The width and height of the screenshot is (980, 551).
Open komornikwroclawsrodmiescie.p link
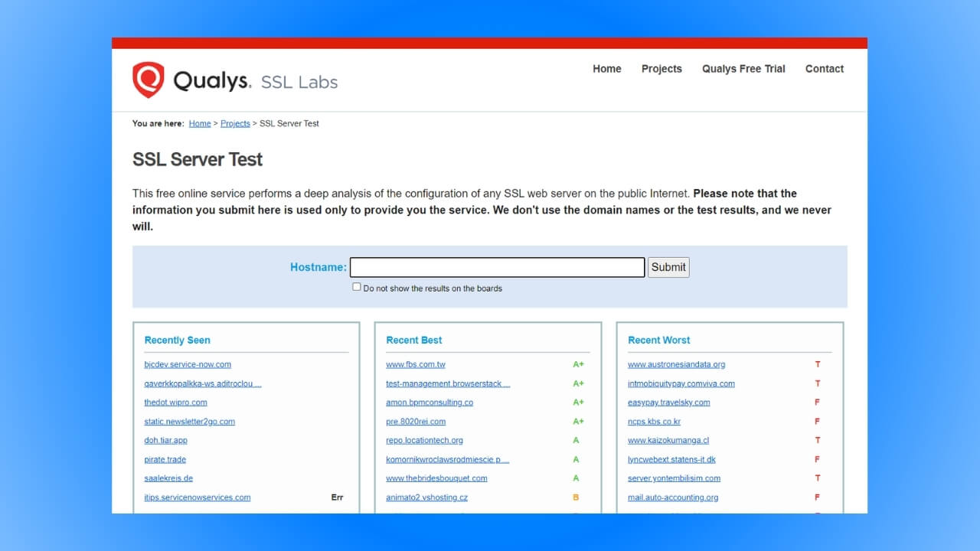[x=447, y=460]
